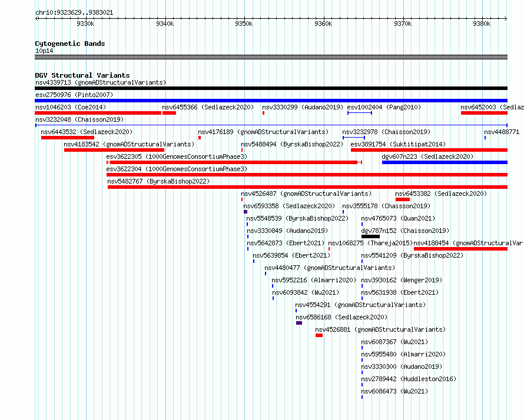Click nsv3232048 (Chaisson2019) label
This screenshot has width=524, height=420.
(x=79, y=119)
